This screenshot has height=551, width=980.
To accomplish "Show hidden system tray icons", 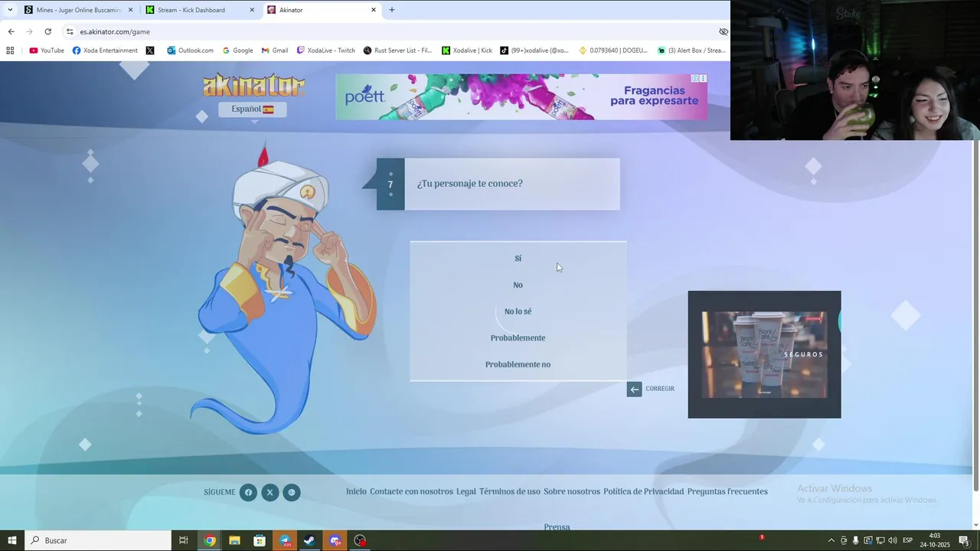I will pos(831,540).
